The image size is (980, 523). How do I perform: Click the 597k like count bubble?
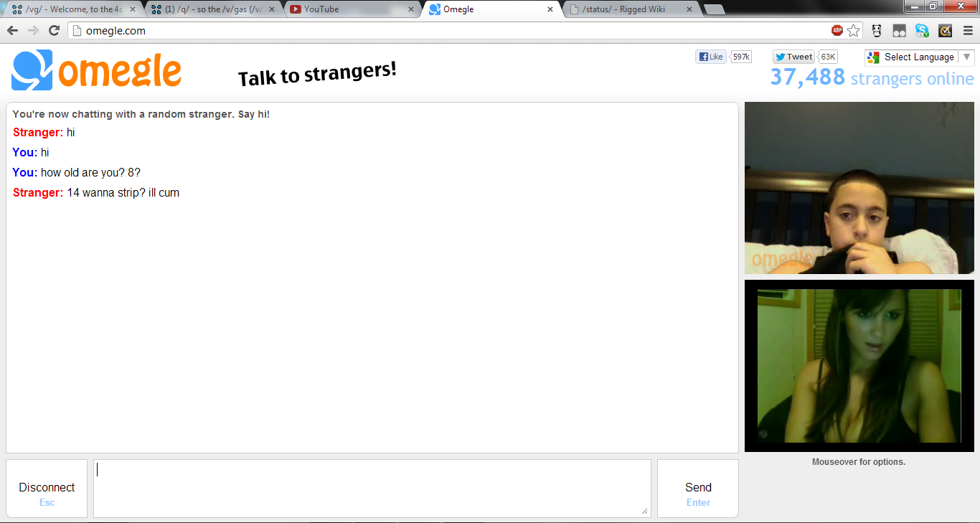coord(741,57)
